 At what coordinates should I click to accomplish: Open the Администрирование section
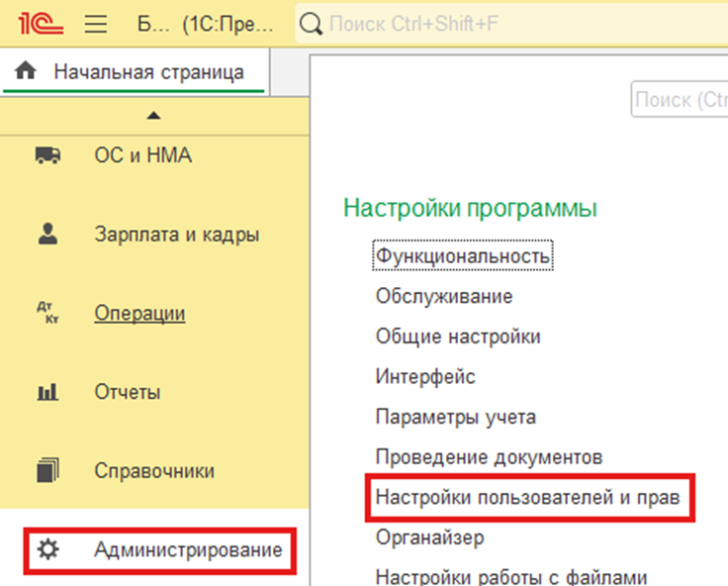pos(188,550)
